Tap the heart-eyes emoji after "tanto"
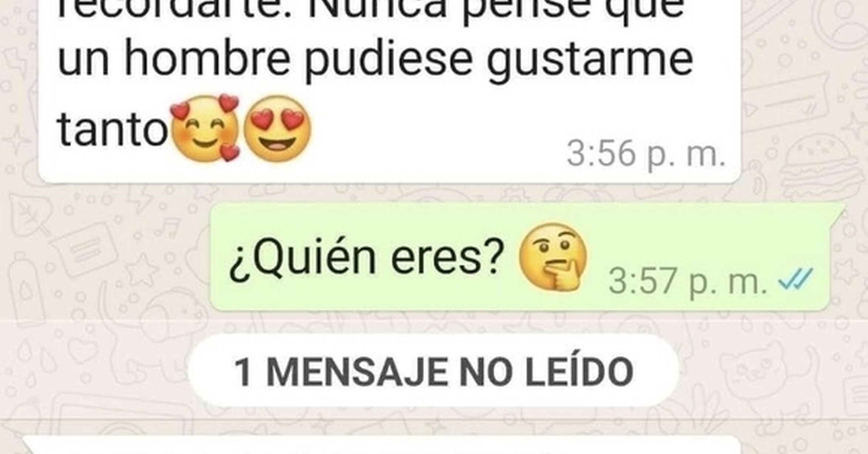Viewport: 868px width, 454px height. [278, 128]
